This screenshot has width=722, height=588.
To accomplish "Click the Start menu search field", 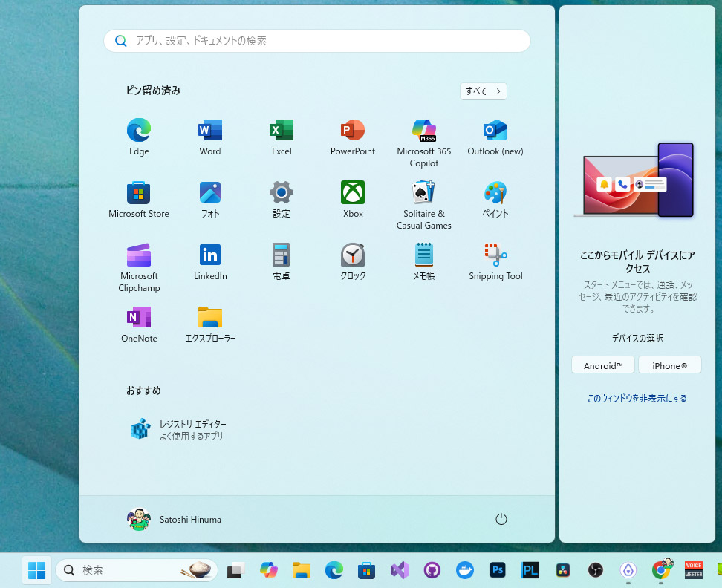I will click(316, 41).
